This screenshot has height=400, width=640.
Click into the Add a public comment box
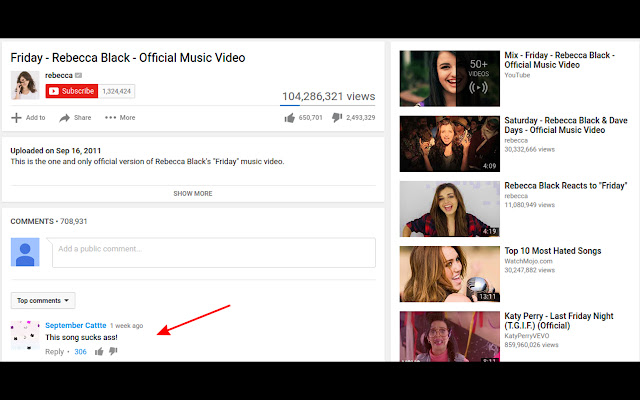coord(213,253)
